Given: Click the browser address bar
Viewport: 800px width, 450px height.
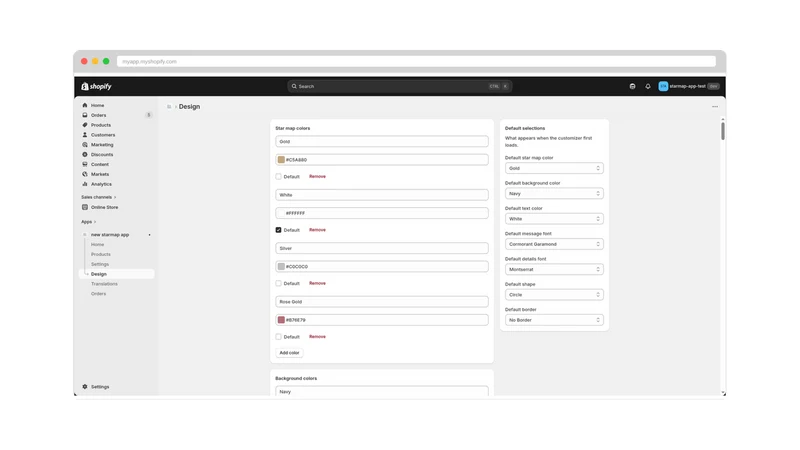Looking at the screenshot, I should pyautogui.click(x=416, y=61).
